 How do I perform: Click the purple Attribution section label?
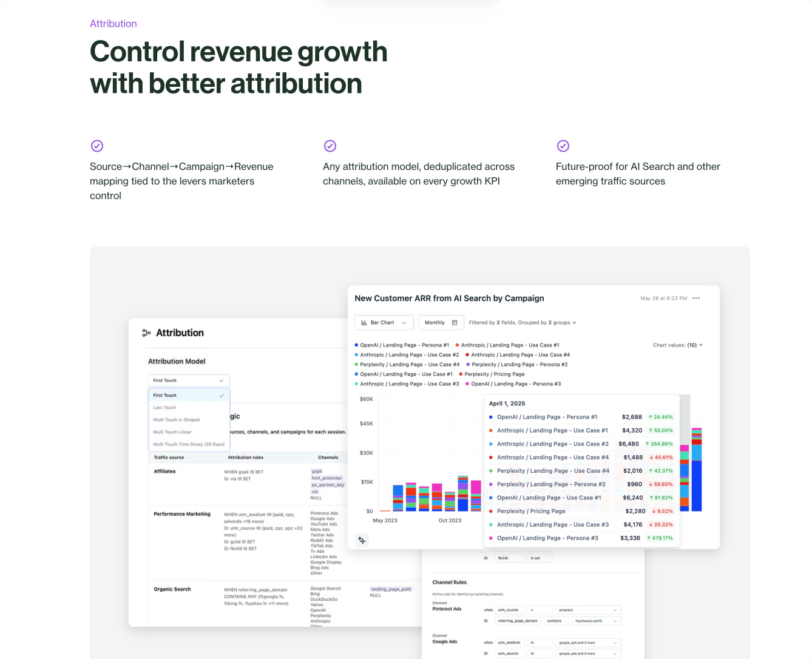[x=113, y=24]
